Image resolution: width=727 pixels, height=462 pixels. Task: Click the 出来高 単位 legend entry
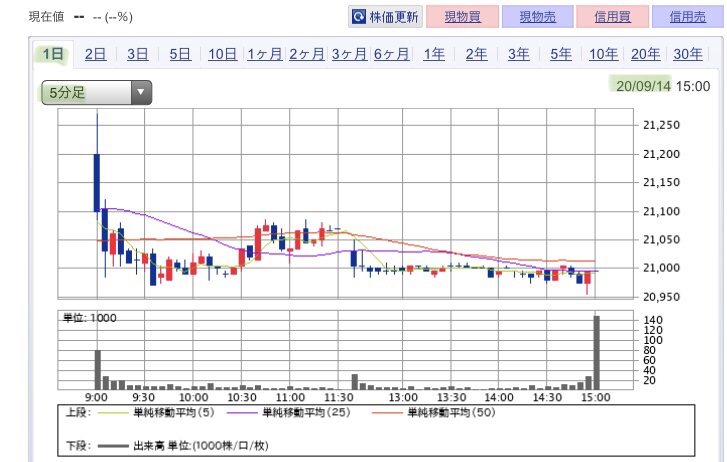[x=183, y=446]
